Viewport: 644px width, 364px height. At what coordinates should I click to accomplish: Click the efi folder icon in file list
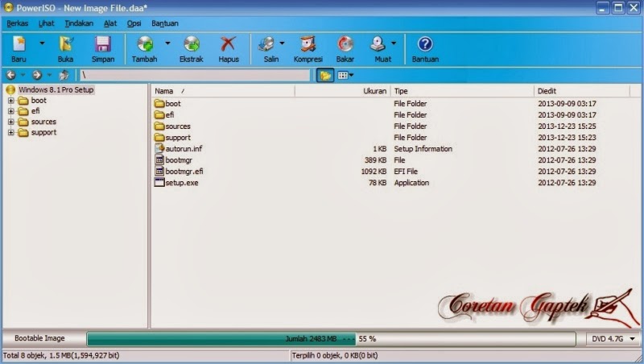click(x=159, y=114)
